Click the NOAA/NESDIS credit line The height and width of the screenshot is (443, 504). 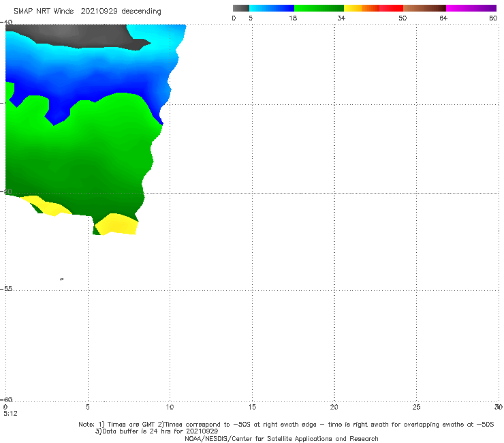click(281, 439)
